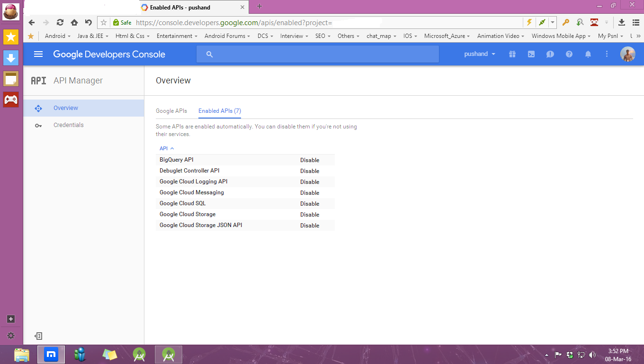Image resolution: width=644 pixels, height=364 pixels.
Task: Click the volume speaker tray icon
Action: [592, 355]
